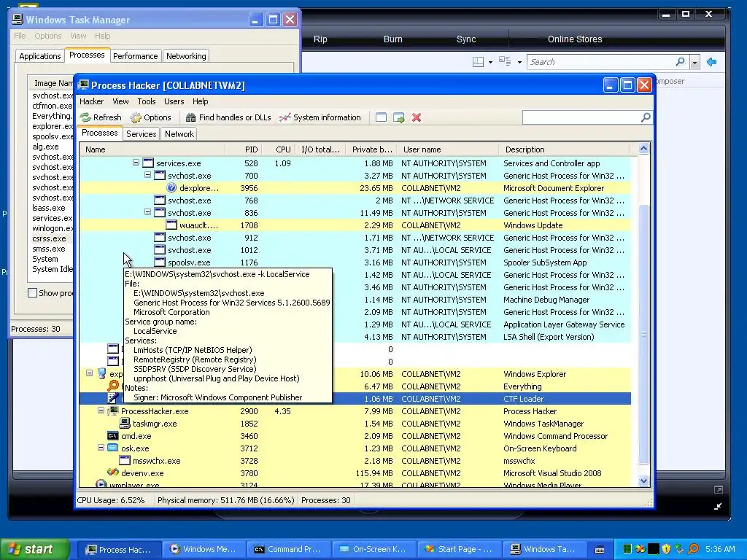Click the spoolsv.exe process icon
Screen dimensions: 747x560
tap(160, 262)
